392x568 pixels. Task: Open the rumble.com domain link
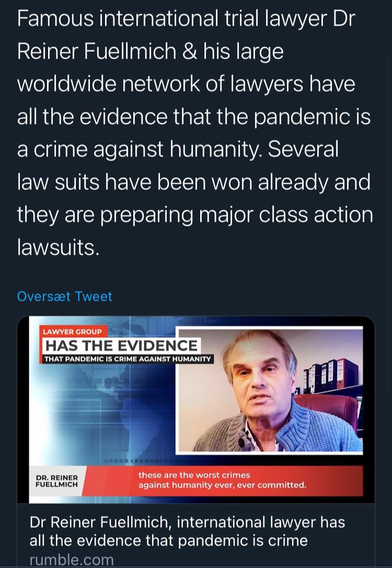[72, 560]
